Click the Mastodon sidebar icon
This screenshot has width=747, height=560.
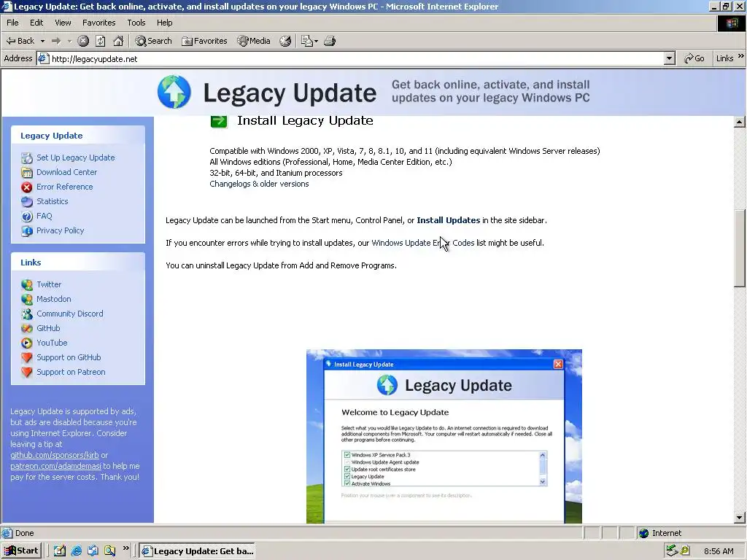tap(27, 299)
